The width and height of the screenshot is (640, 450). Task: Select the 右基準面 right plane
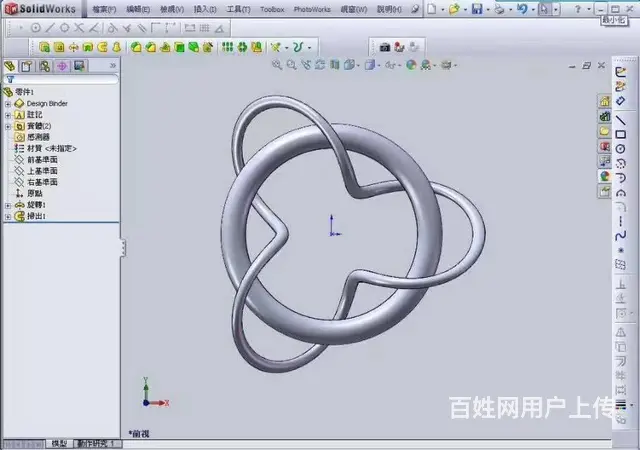pyautogui.click(x=42, y=182)
